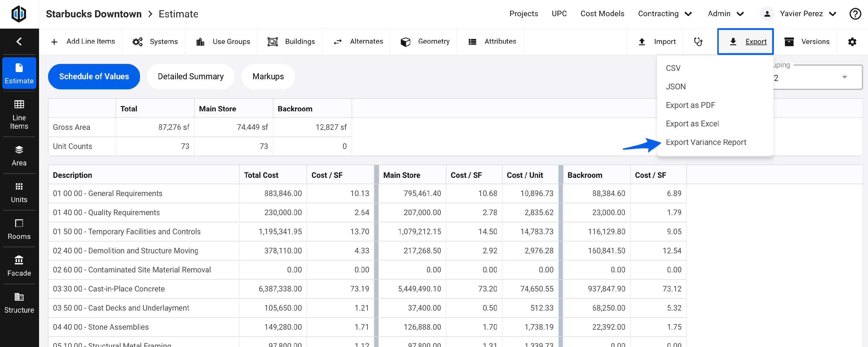Open the Structure section
The width and height of the screenshot is (868, 347).
(x=19, y=302)
